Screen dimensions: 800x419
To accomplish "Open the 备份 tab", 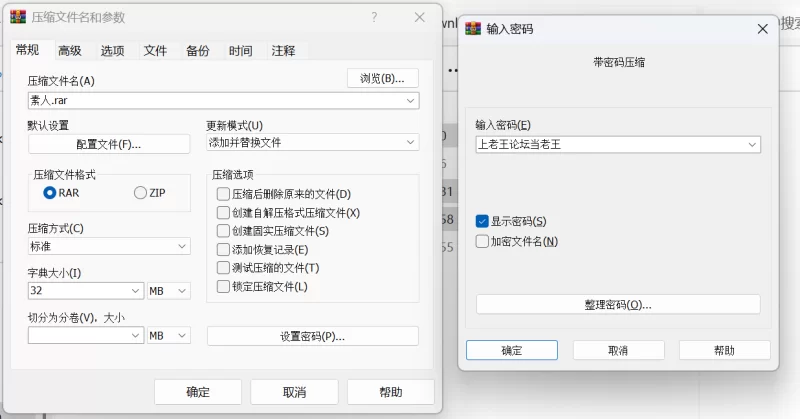I will click(197, 51).
